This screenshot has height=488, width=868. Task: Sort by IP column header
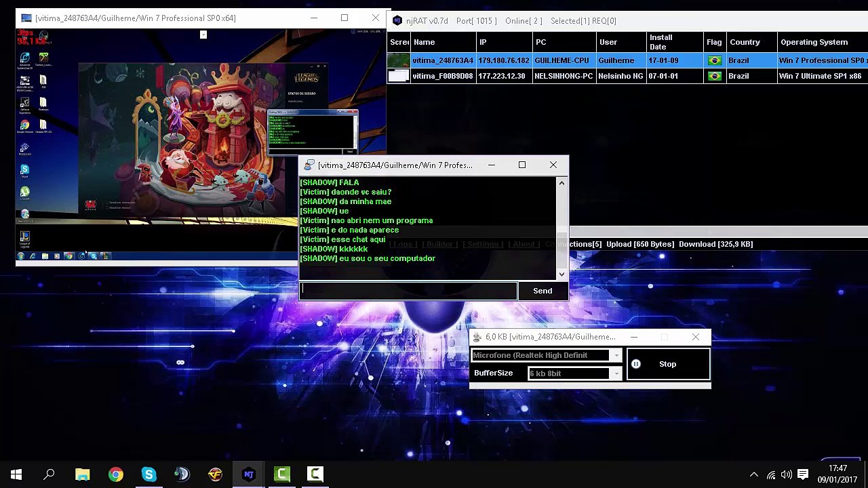pos(503,42)
